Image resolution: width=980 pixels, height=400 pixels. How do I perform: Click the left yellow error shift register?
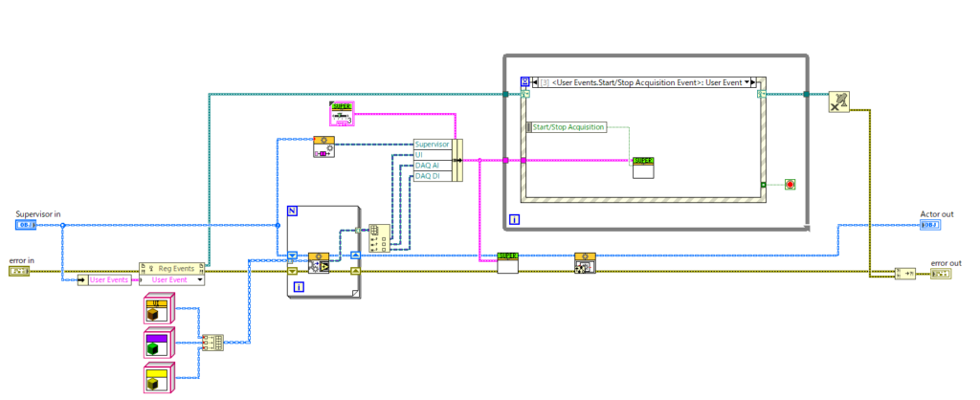292,271
